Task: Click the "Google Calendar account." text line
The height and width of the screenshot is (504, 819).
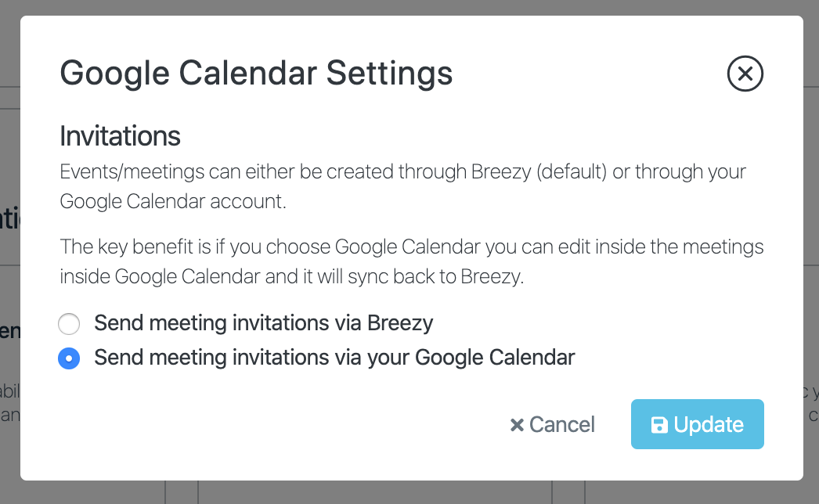Action: [173, 201]
